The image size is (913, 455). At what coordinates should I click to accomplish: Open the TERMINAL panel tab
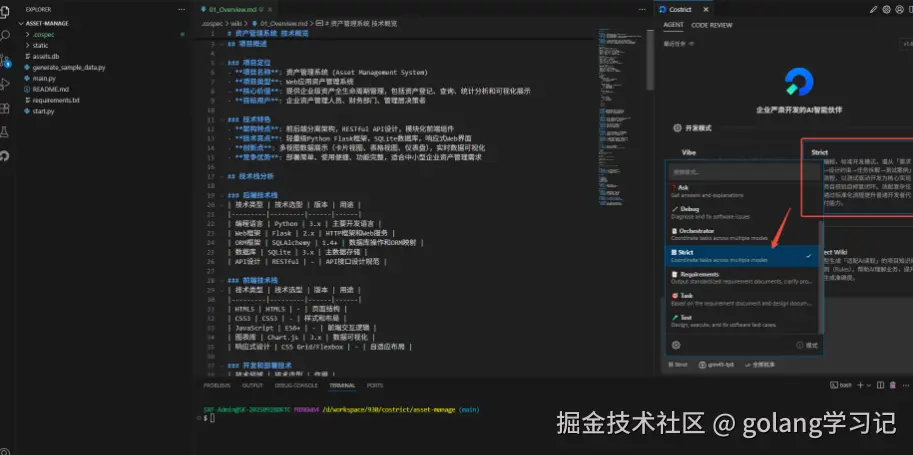tap(342, 386)
